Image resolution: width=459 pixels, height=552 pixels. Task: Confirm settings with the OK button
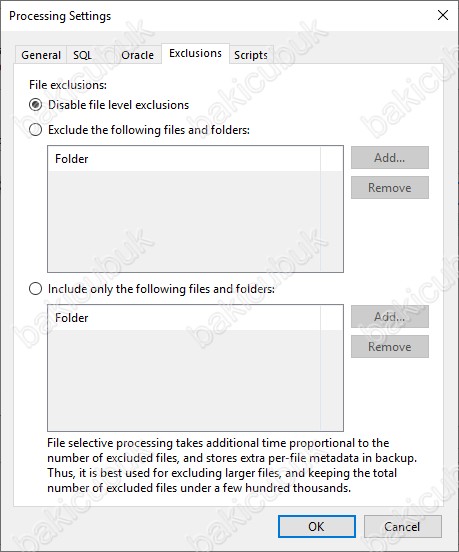click(x=316, y=527)
